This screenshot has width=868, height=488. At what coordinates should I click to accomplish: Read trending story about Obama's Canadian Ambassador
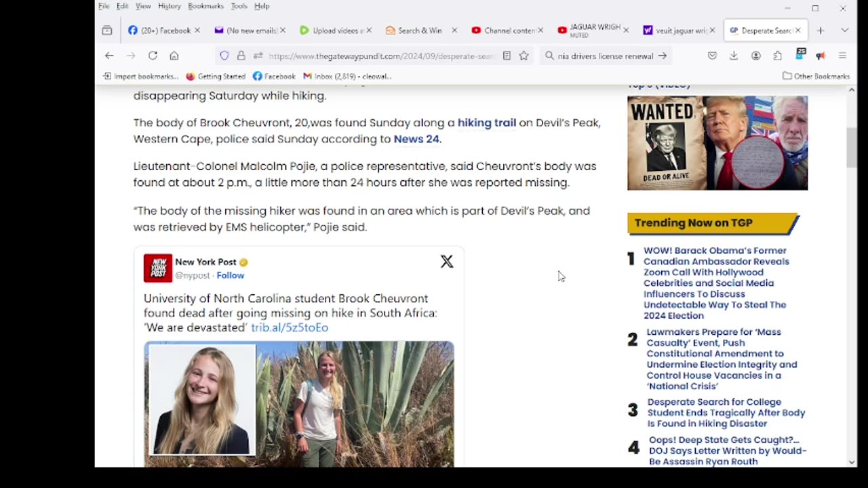[716, 283]
